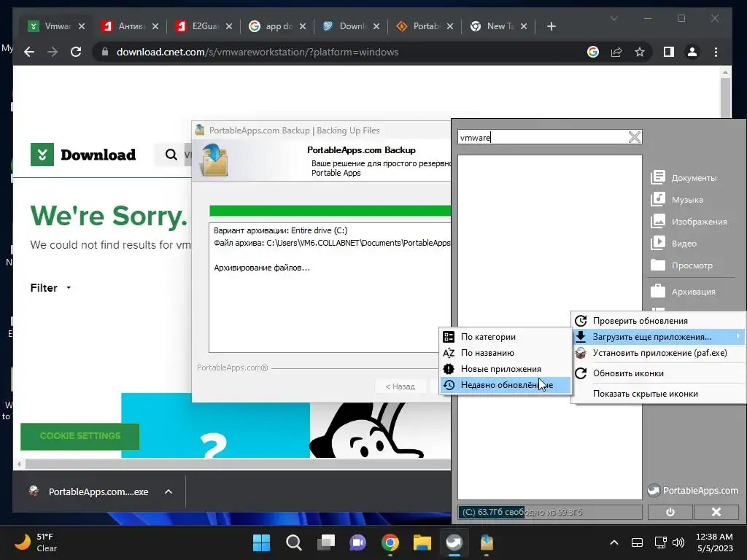The image size is (747, 560).
Task: Click the CNET search magnifier icon
Action: tap(171, 155)
